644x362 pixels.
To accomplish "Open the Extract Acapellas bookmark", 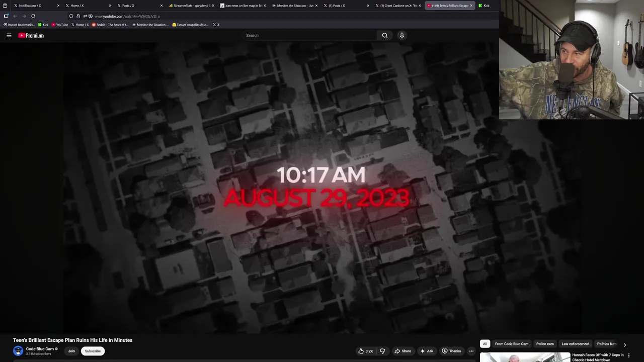I will [x=190, y=25].
